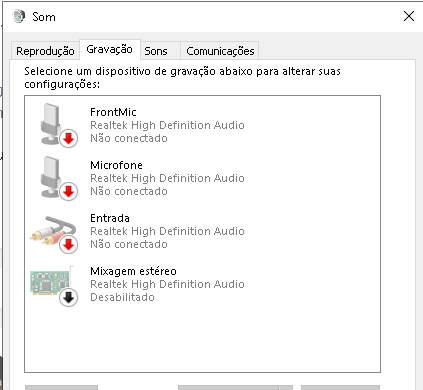
Task: Click the Som speaker icon in title bar
Action: 19,16
